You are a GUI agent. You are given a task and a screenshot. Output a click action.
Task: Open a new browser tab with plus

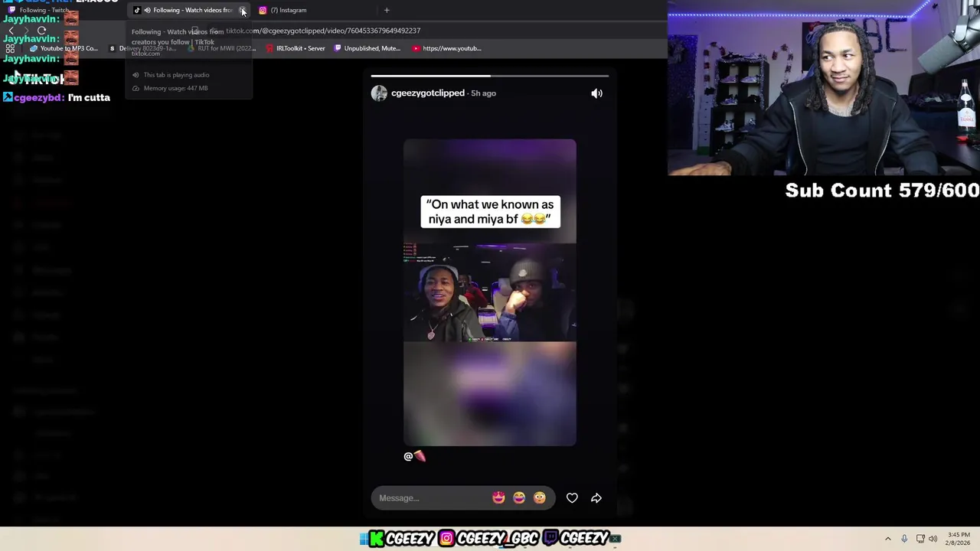tap(387, 10)
